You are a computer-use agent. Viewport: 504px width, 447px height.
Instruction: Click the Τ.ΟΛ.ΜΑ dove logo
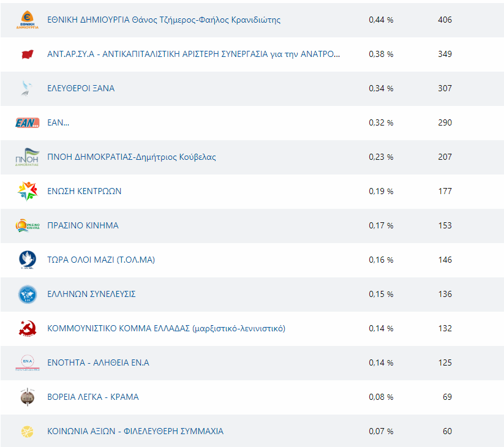[28, 260]
